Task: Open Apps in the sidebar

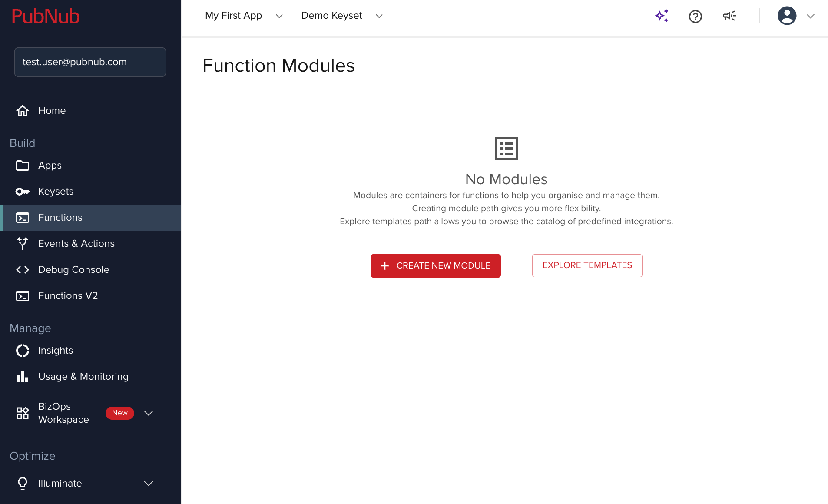Action: click(x=90, y=166)
